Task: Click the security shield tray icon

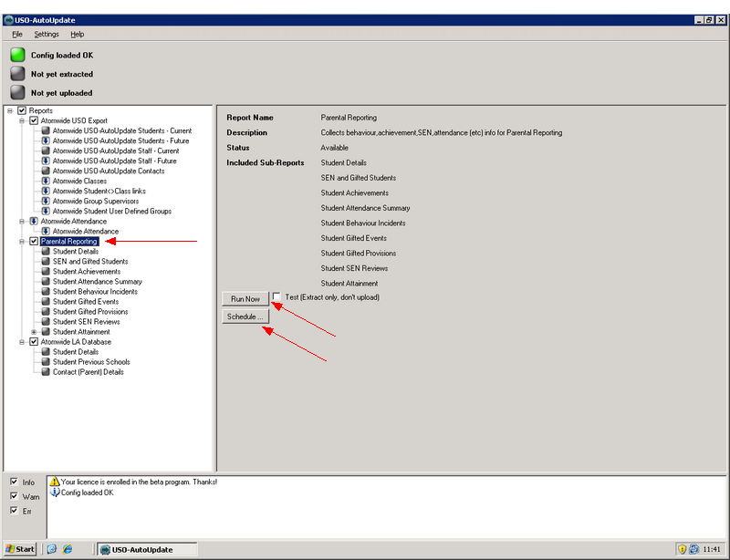Action: coord(682,549)
